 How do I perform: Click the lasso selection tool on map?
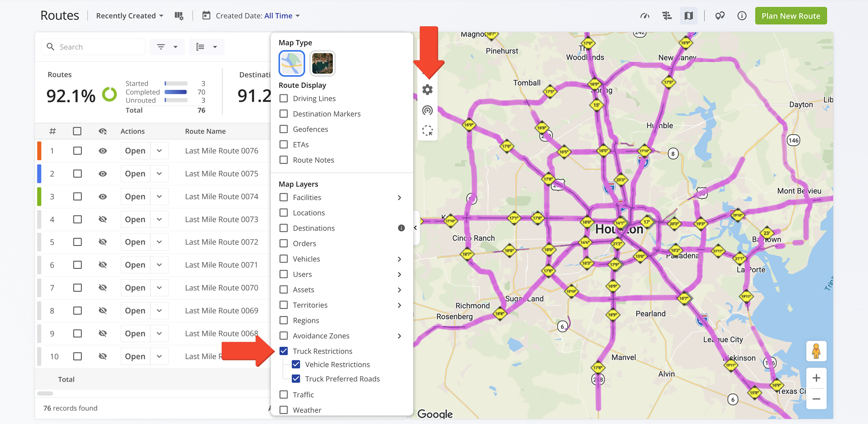click(427, 131)
